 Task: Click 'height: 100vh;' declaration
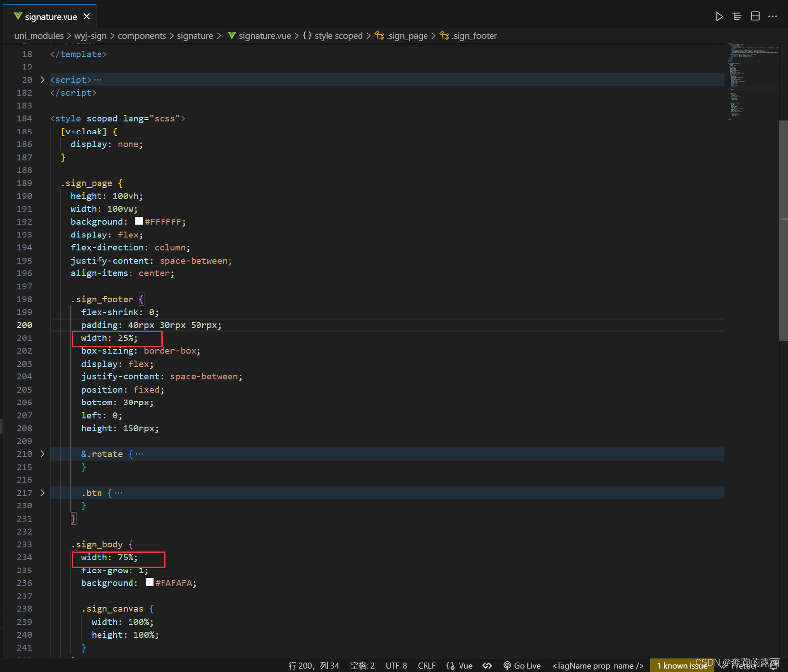pos(107,196)
